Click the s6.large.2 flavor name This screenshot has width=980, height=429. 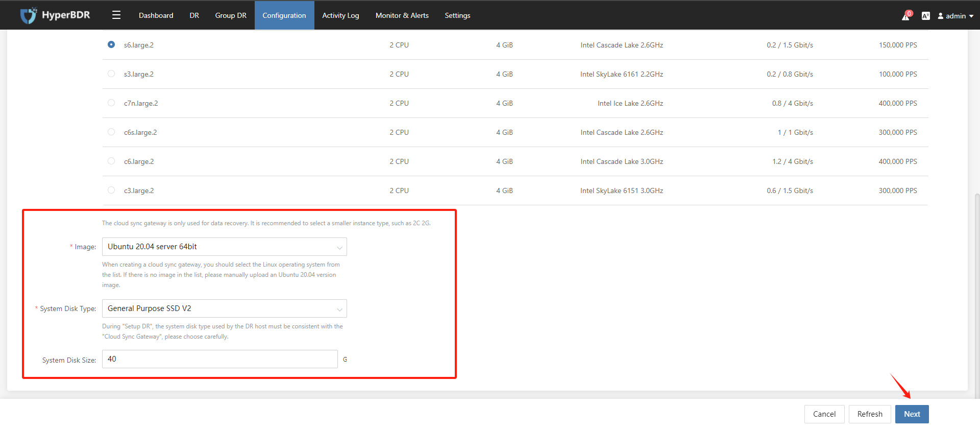[x=139, y=45]
